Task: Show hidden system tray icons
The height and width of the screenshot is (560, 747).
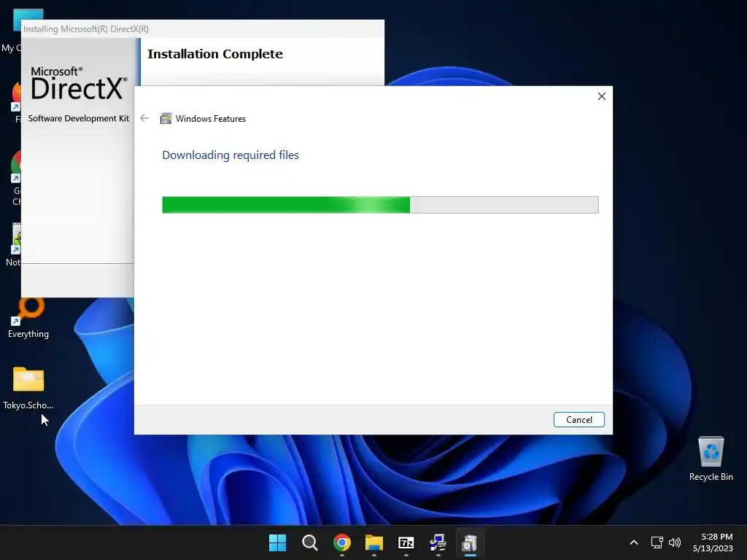Action: [x=634, y=542]
